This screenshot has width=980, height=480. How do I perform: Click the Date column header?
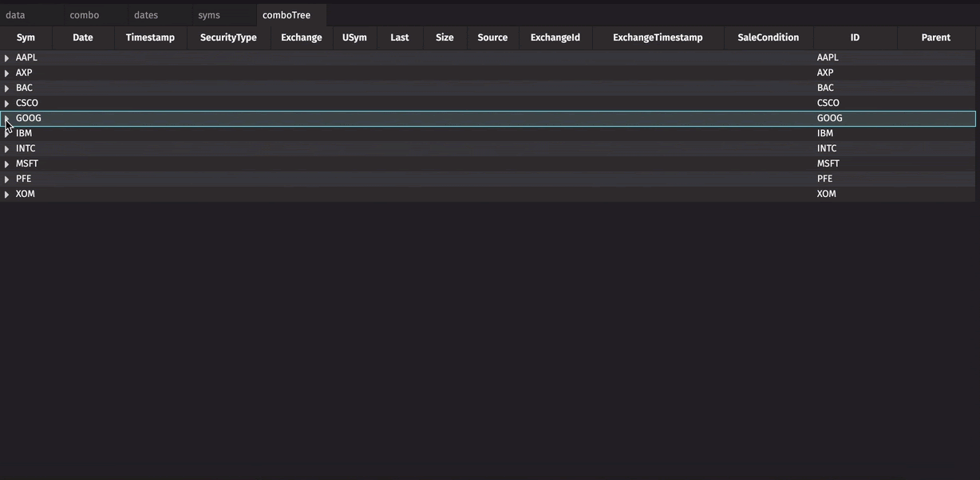pos(83,37)
